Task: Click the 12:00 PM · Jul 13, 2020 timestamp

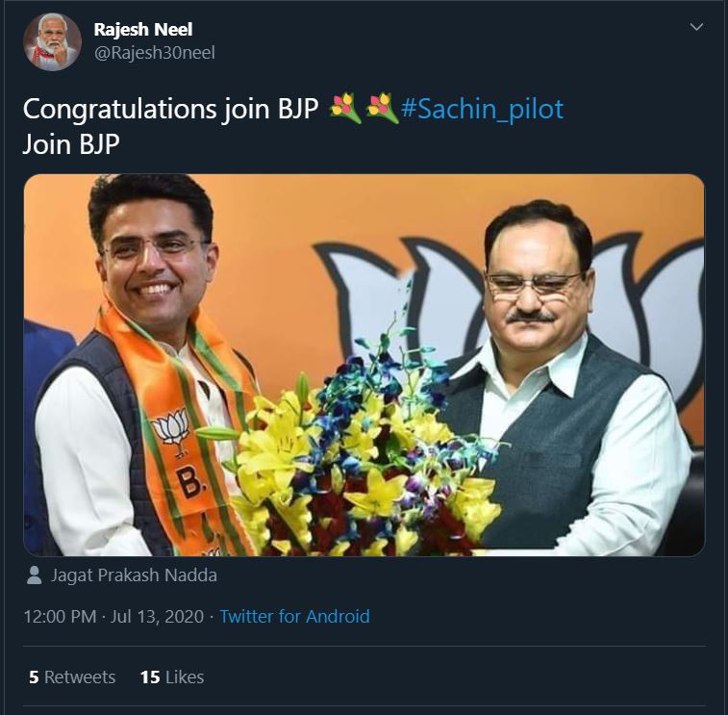Action: (113, 616)
